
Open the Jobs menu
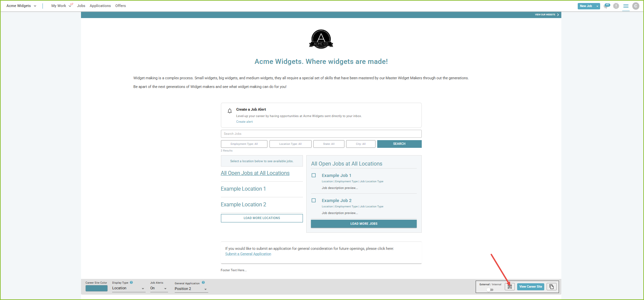pyautogui.click(x=81, y=6)
